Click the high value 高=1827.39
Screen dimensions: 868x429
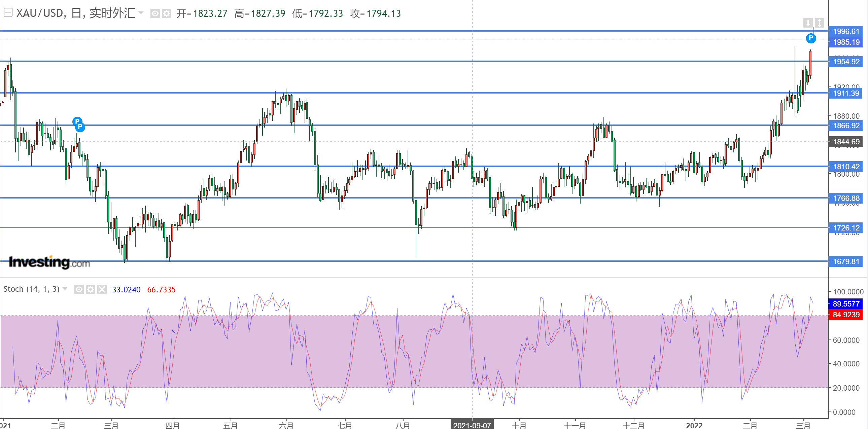pyautogui.click(x=260, y=13)
